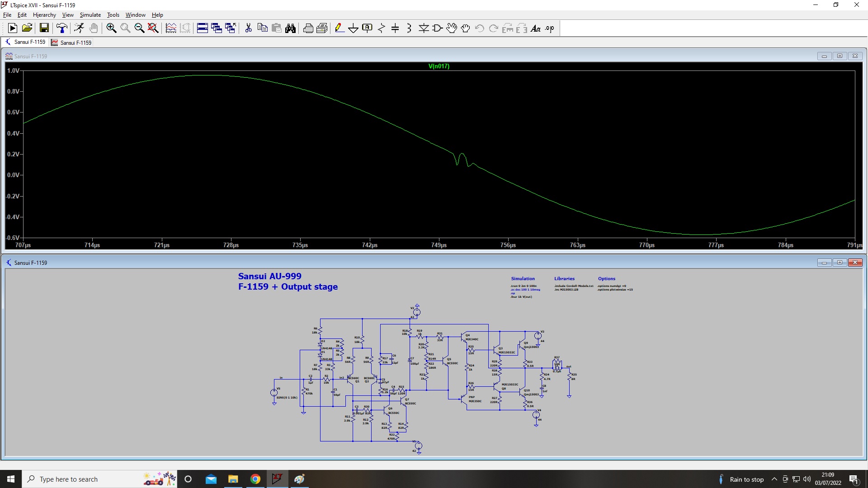This screenshot has width=868, height=488.
Task: Click the Cut scissors icon
Action: coord(248,28)
